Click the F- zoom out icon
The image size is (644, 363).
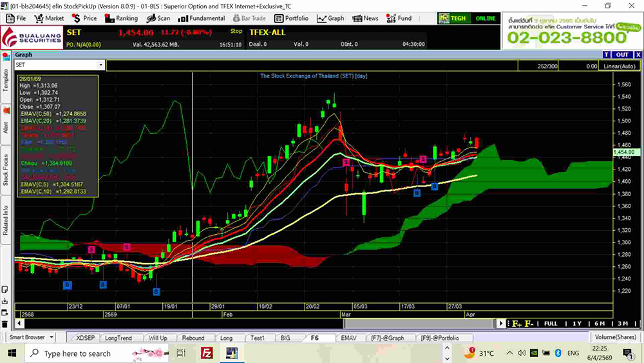[x=529, y=323]
